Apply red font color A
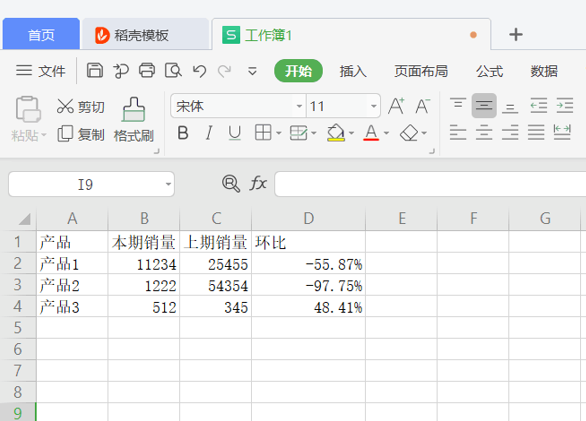This screenshot has width=586, height=421. click(x=371, y=133)
